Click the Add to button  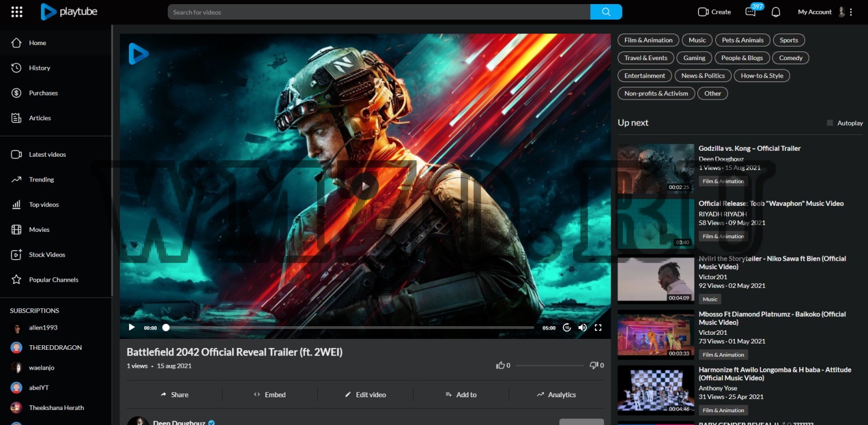click(x=461, y=395)
